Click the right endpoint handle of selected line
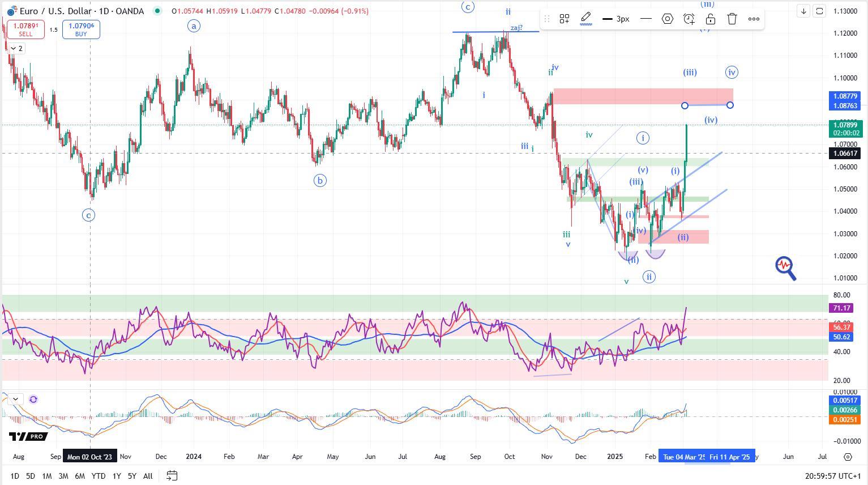Viewport: 868px width, 485px height. click(730, 105)
